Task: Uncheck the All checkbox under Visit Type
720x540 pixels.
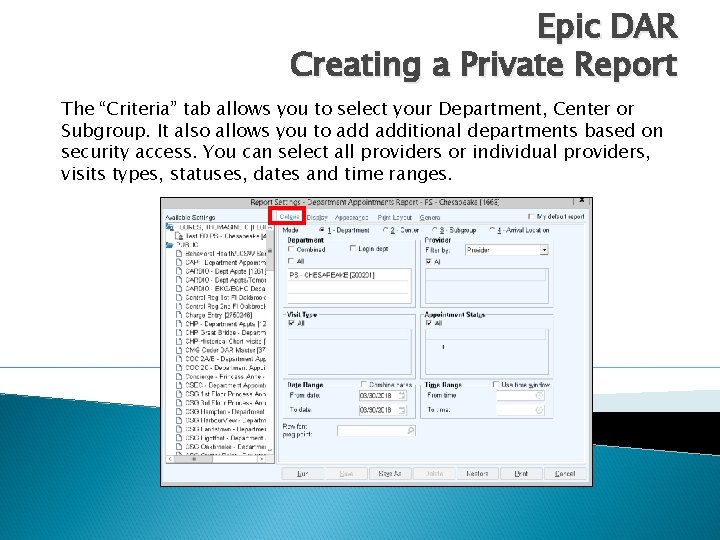Action: point(291,323)
